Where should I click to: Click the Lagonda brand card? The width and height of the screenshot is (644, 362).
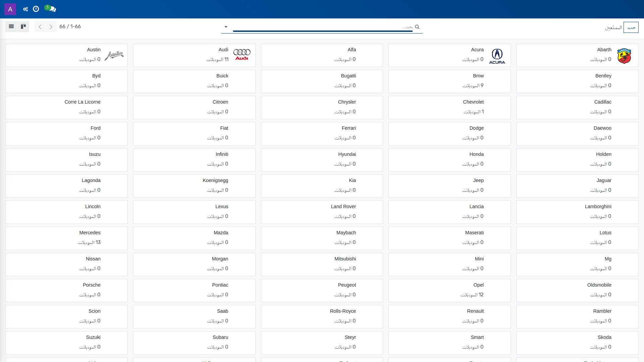pos(66,186)
